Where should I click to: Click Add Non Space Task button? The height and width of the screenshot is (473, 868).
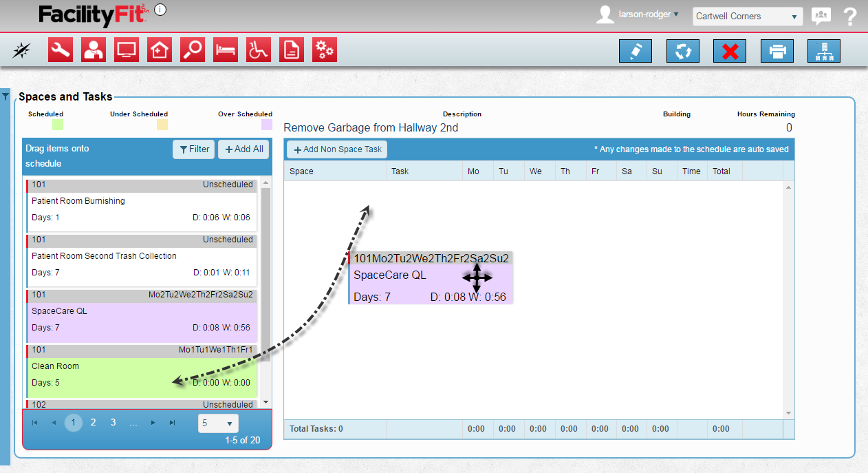coord(337,149)
